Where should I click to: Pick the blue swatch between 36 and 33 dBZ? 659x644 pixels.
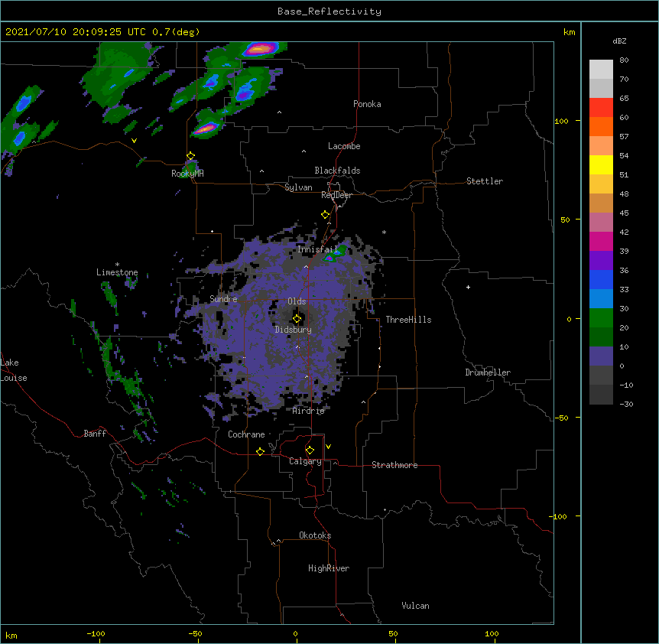pos(601,279)
